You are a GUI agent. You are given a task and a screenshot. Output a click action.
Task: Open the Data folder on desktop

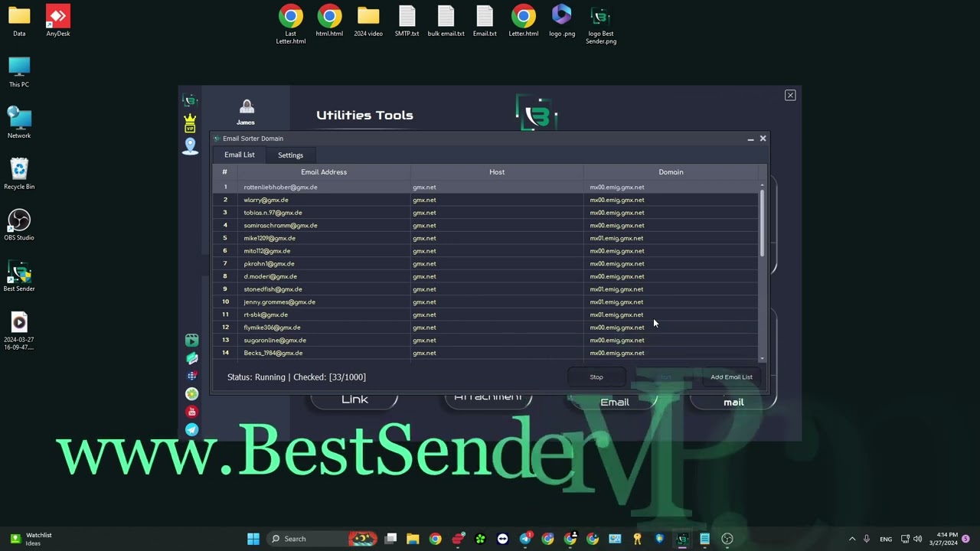coord(19,21)
